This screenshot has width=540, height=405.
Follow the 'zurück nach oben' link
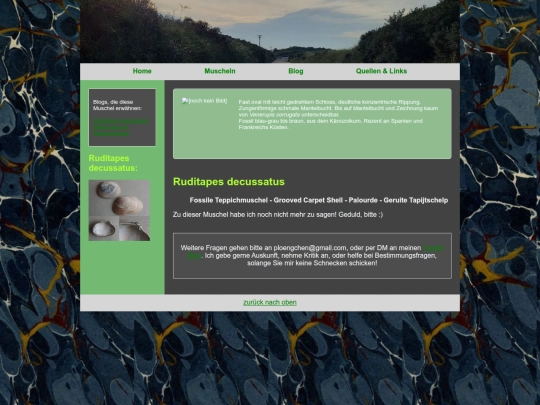coord(270,302)
